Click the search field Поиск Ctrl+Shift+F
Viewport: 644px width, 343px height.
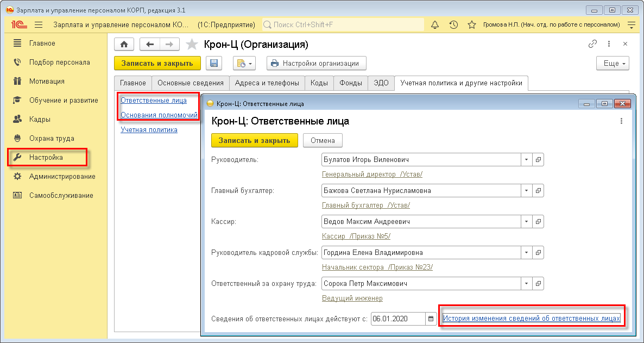tap(343, 25)
